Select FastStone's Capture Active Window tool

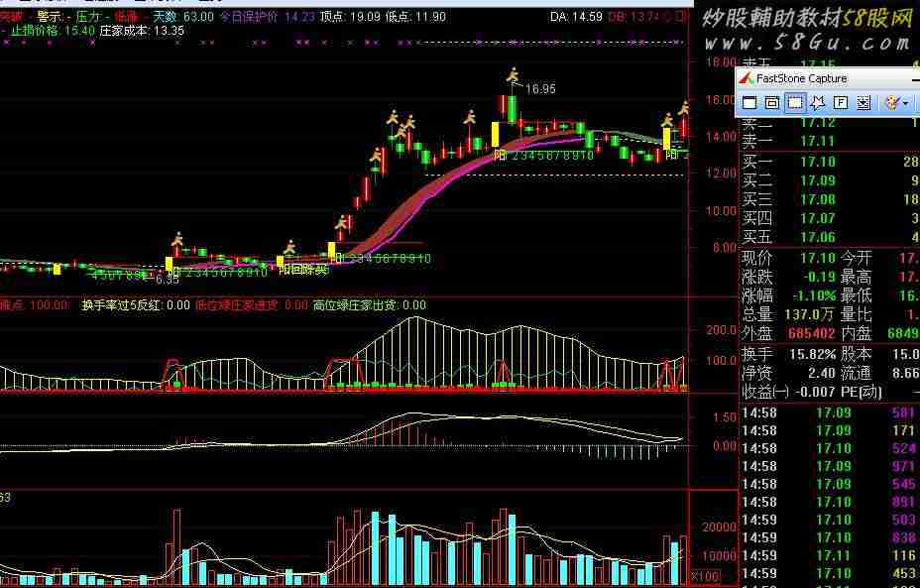point(749,103)
